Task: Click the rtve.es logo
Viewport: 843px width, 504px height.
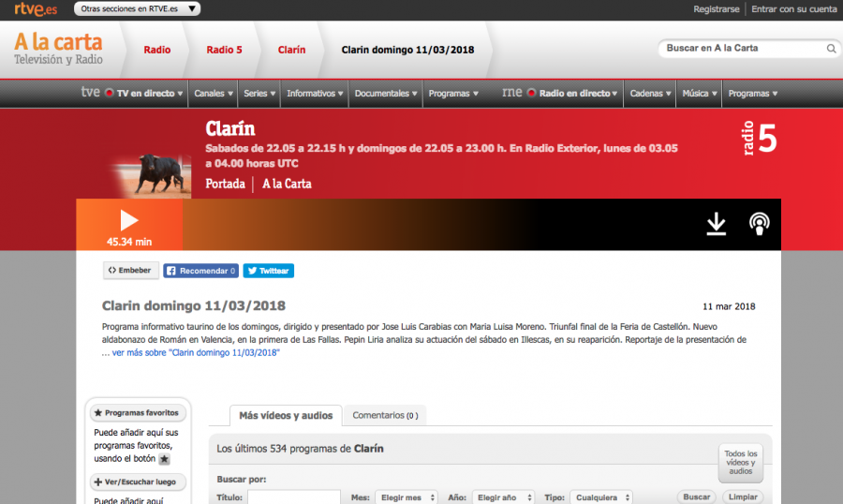Action: (x=36, y=8)
